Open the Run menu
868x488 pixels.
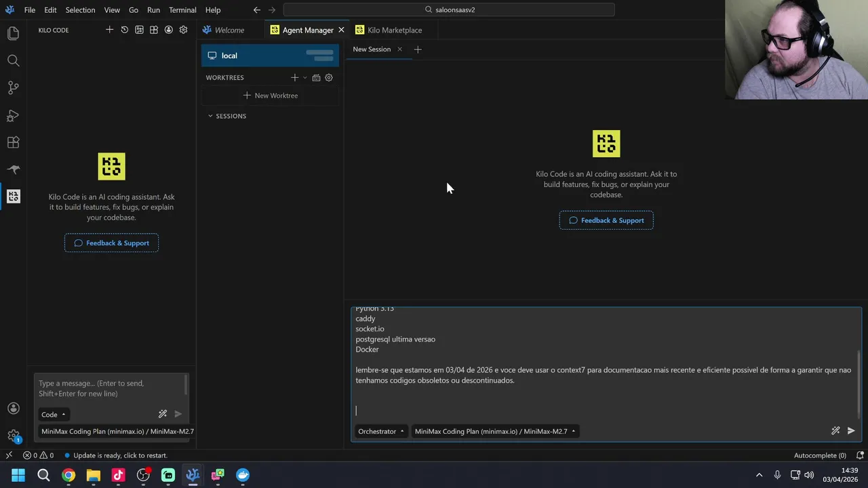point(153,10)
